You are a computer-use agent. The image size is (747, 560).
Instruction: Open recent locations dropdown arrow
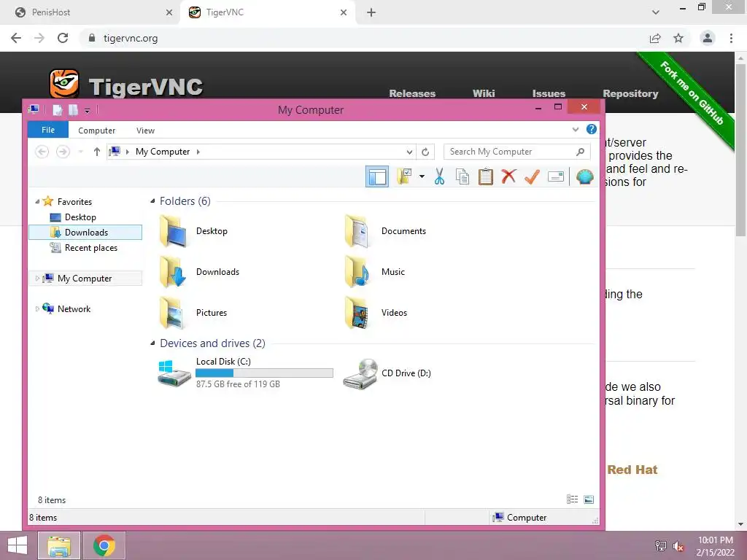click(x=80, y=152)
